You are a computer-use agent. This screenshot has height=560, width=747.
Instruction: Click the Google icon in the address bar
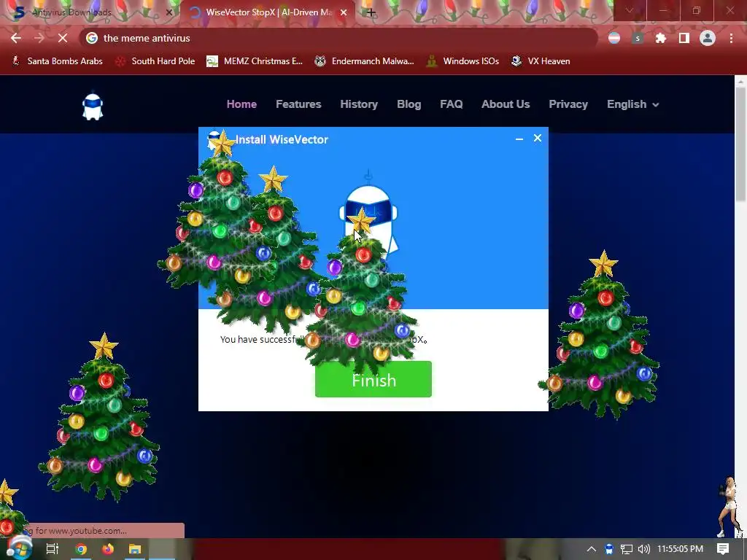pyautogui.click(x=92, y=38)
